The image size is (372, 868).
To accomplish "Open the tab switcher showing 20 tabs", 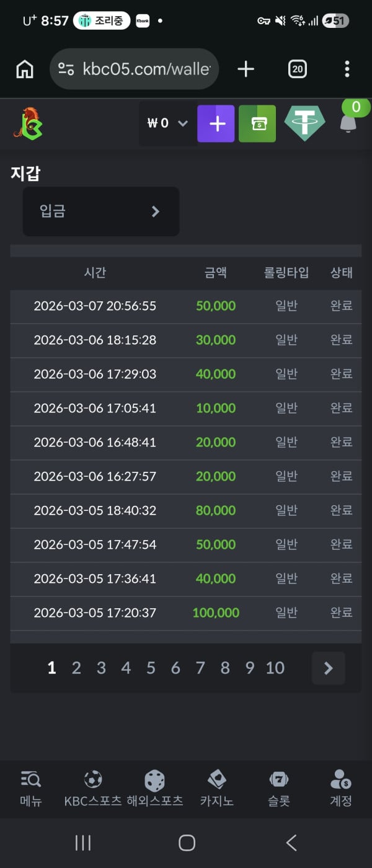I will 298,69.
